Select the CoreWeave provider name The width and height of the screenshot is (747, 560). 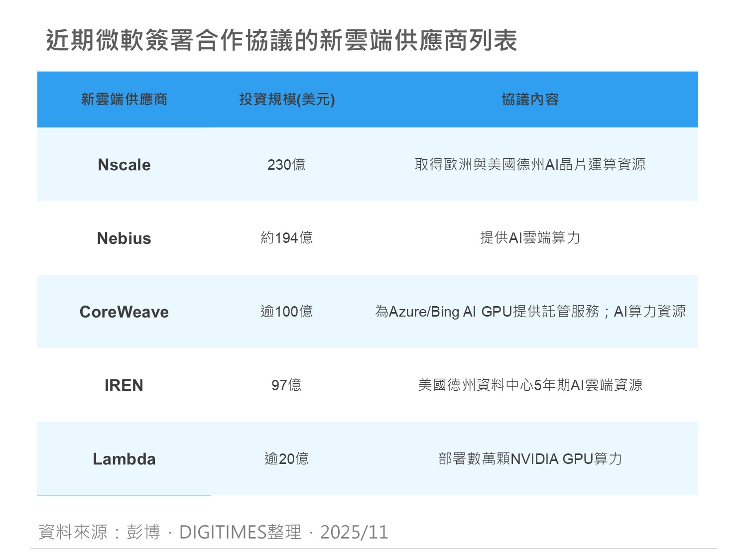124,312
